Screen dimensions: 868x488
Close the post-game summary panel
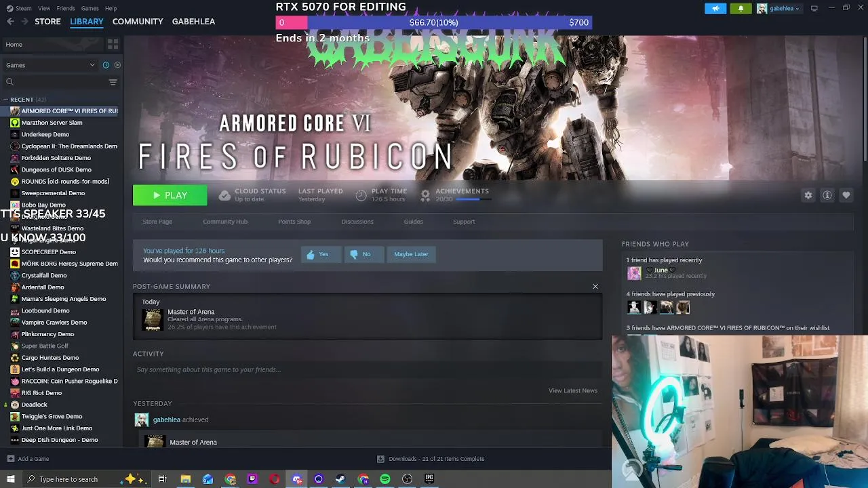point(595,287)
